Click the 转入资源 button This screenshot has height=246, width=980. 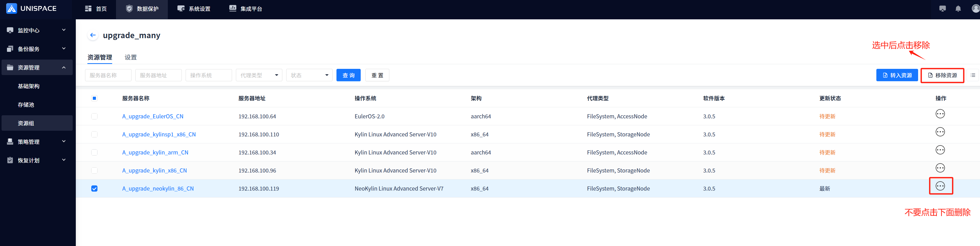pyautogui.click(x=897, y=75)
